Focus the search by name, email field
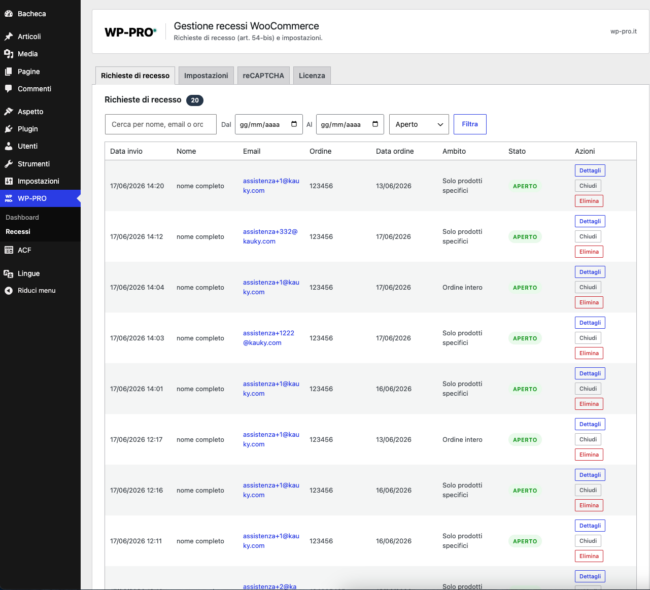 (x=161, y=124)
